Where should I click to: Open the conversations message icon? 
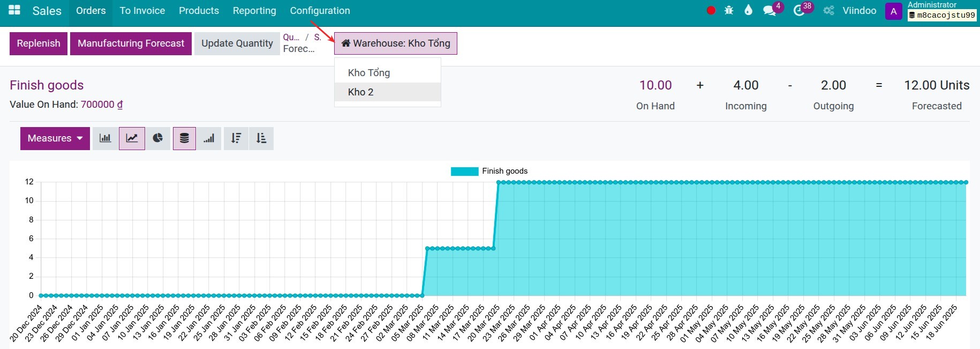click(x=770, y=11)
